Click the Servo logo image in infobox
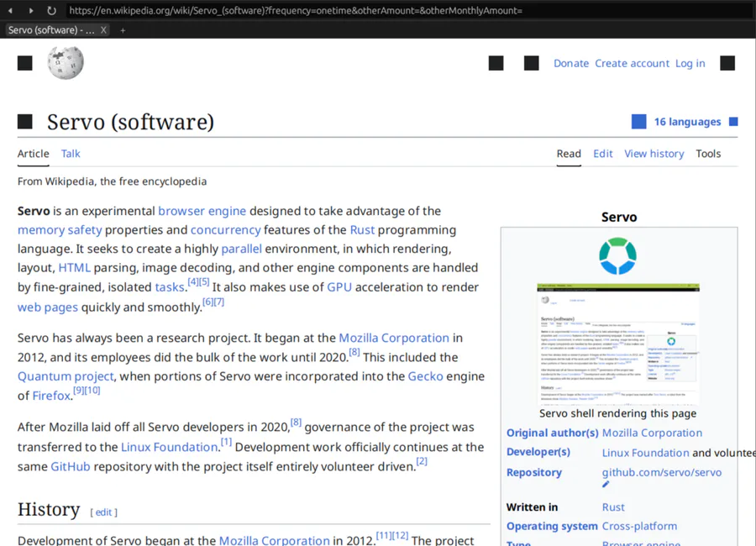The width and height of the screenshot is (756, 546). coord(617,255)
